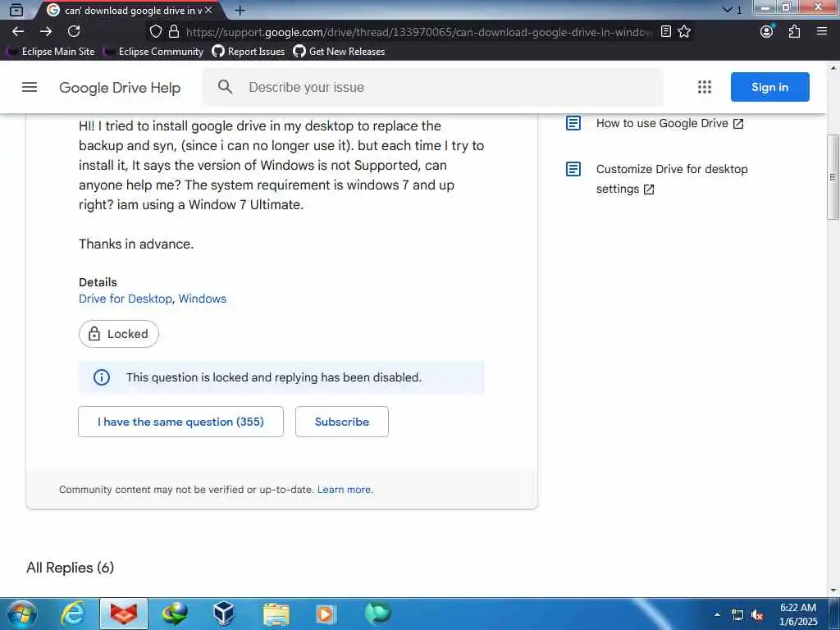This screenshot has width=840, height=630.
Task: Show hidden system tray icons
Action: 717,614
